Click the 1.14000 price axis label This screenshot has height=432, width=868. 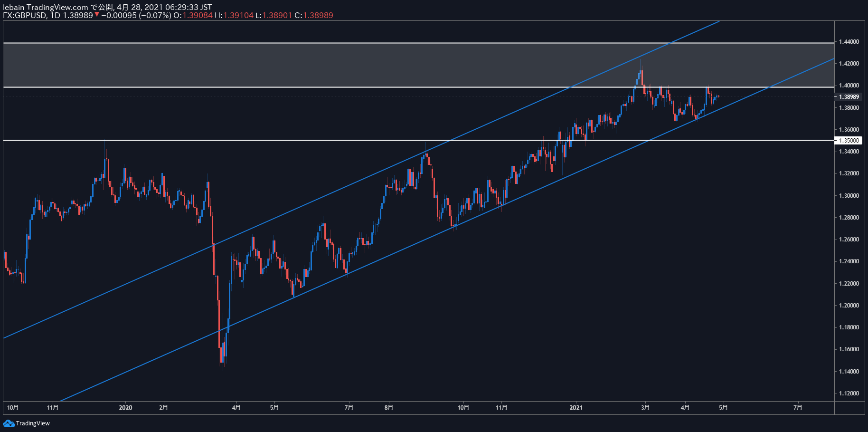click(849, 372)
